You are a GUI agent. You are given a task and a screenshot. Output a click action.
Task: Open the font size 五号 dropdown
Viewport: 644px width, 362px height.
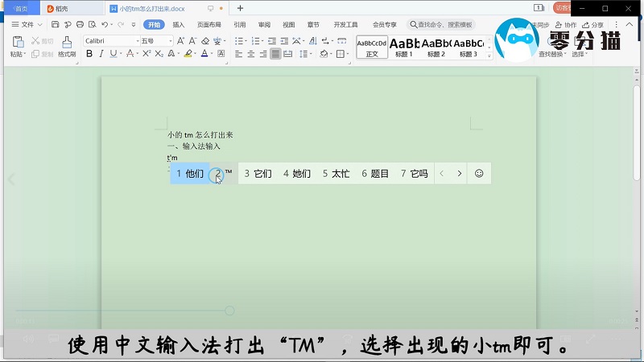coord(171,41)
